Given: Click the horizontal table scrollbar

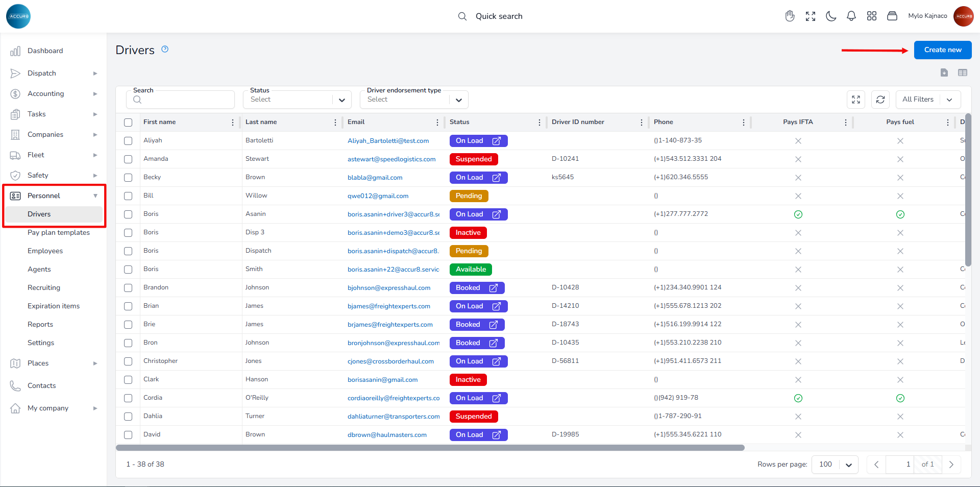Looking at the screenshot, I should tap(430, 448).
